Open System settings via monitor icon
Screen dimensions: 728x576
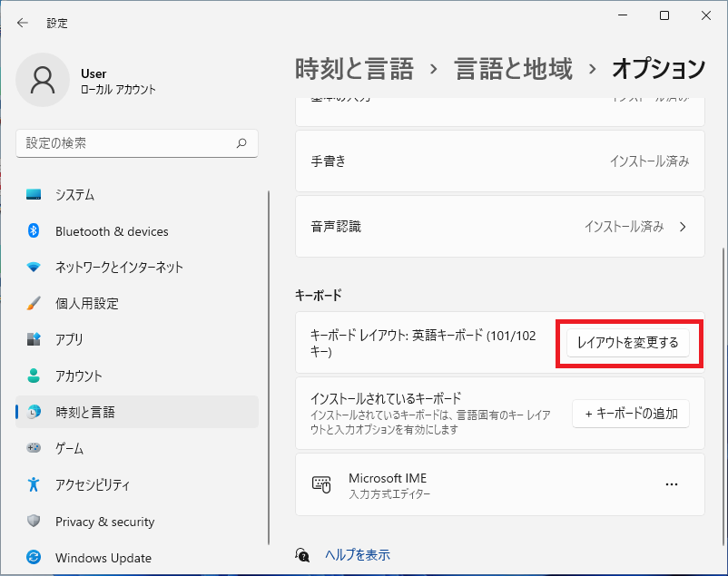(34, 195)
